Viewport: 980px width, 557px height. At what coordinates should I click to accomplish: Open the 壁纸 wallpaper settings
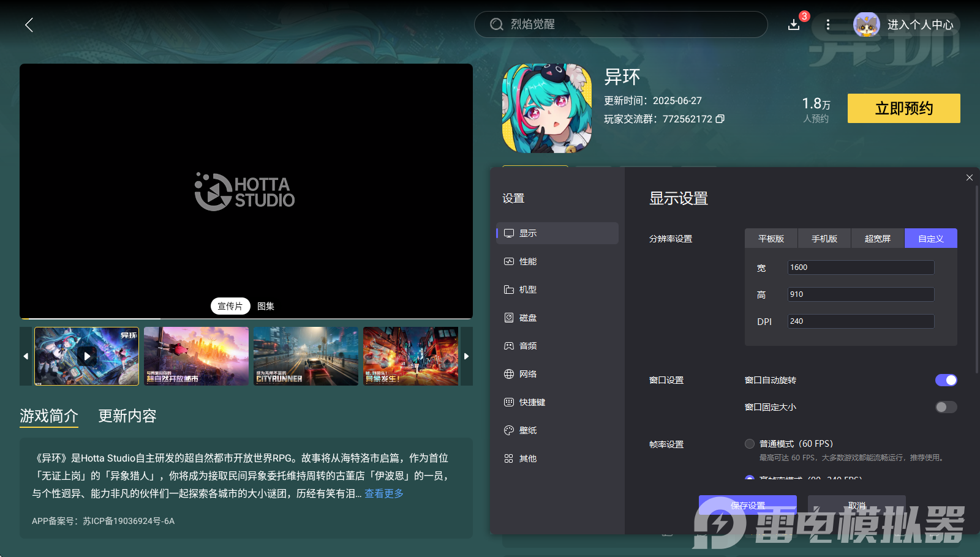[527, 430]
